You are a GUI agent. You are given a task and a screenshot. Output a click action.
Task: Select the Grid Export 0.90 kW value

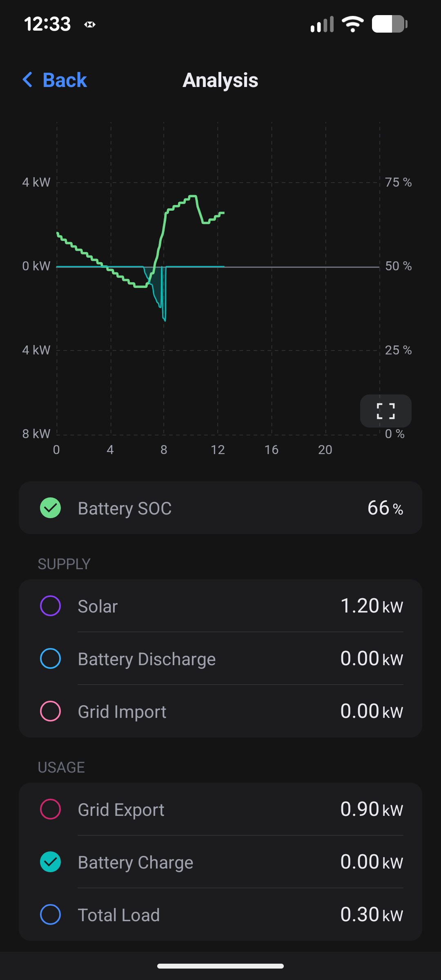372,809
